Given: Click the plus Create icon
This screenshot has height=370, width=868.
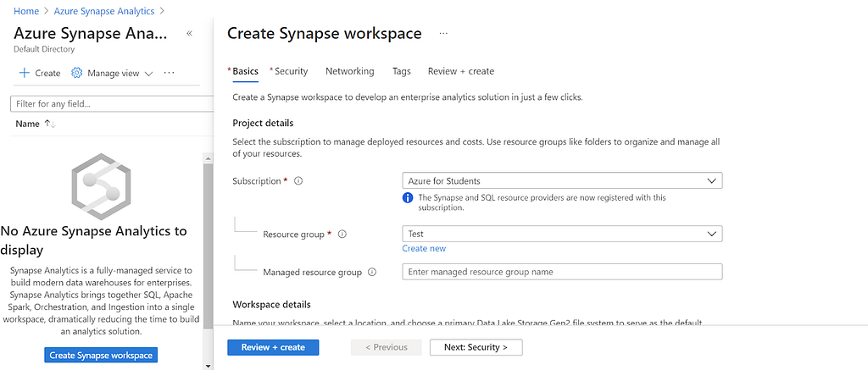Looking at the screenshot, I should (25, 73).
